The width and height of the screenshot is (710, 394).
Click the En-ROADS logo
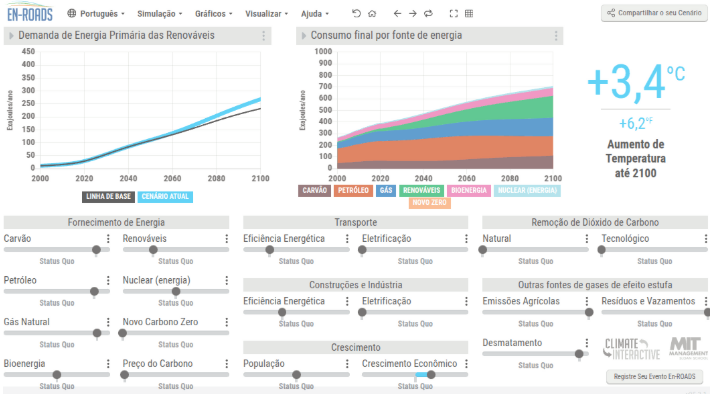pos(30,12)
